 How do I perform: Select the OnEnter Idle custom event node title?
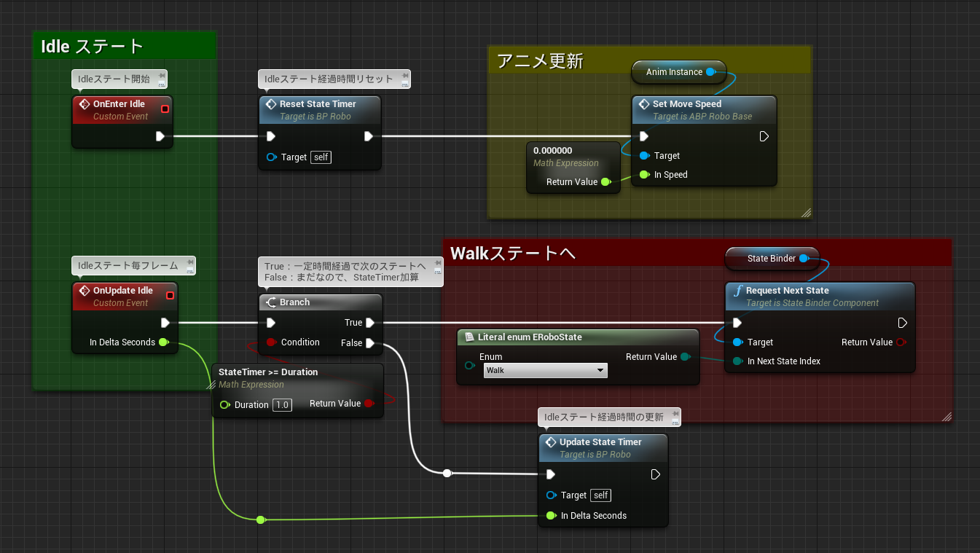[x=119, y=104]
